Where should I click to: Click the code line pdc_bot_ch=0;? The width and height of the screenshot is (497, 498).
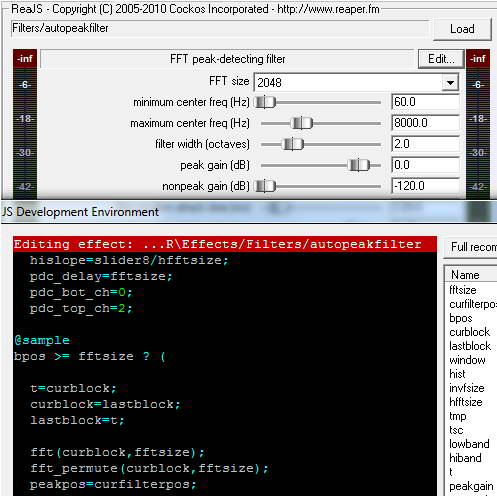(81, 292)
